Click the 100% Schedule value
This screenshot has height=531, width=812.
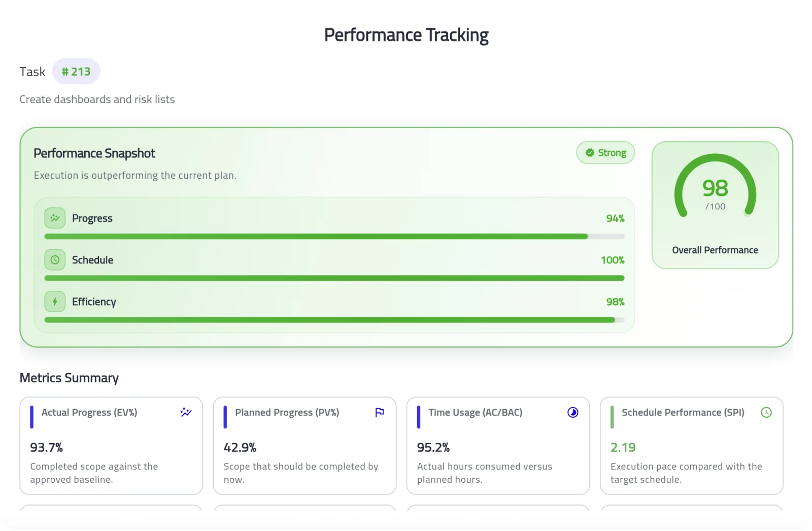point(613,260)
